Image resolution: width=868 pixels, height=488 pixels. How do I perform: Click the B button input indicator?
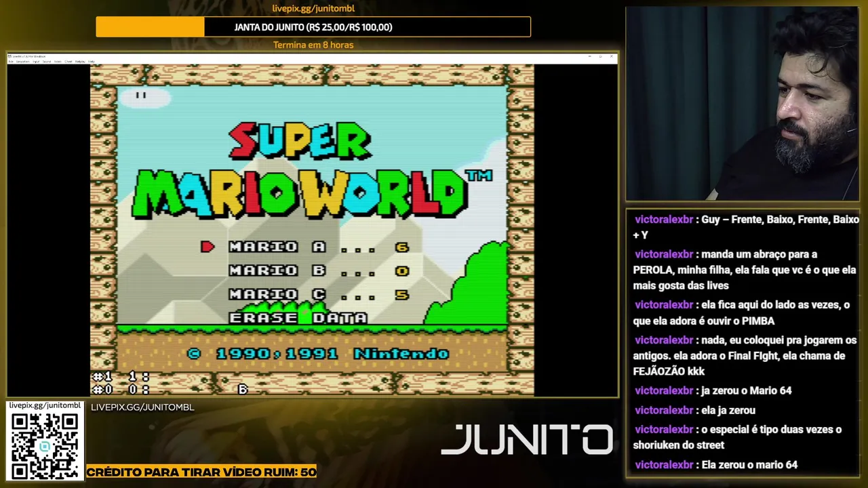[243, 390]
